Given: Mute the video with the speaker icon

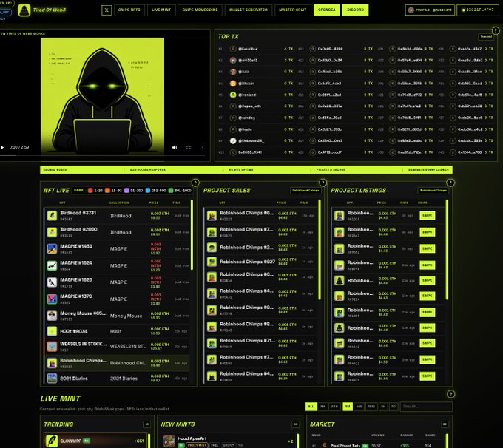Looking at the screenshot, I should [175, 148].
